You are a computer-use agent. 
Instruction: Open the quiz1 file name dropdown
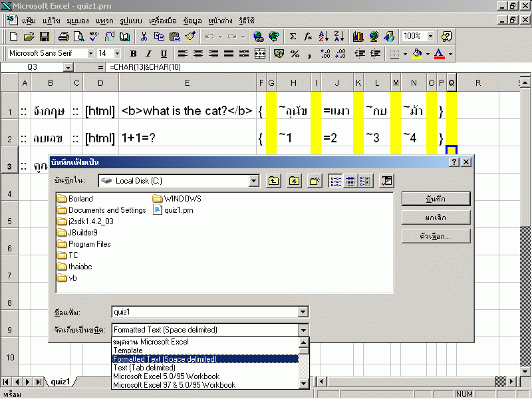click(303, 312)
